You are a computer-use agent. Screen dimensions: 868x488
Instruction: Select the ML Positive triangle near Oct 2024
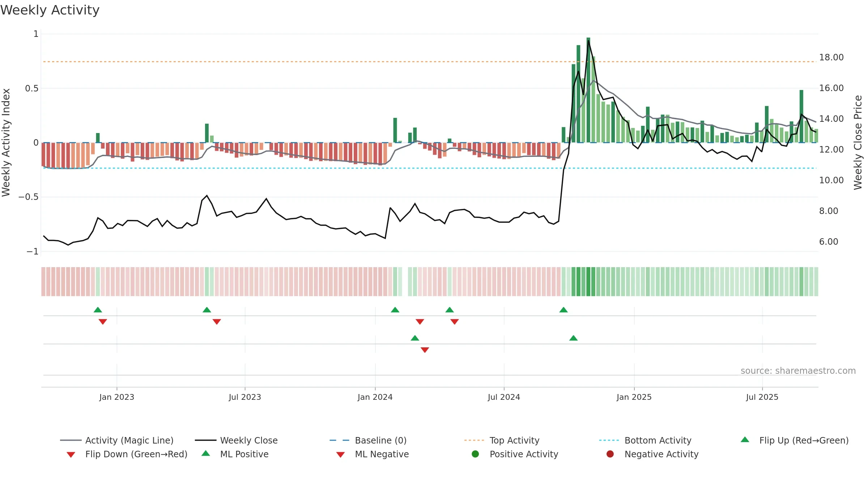573,338
